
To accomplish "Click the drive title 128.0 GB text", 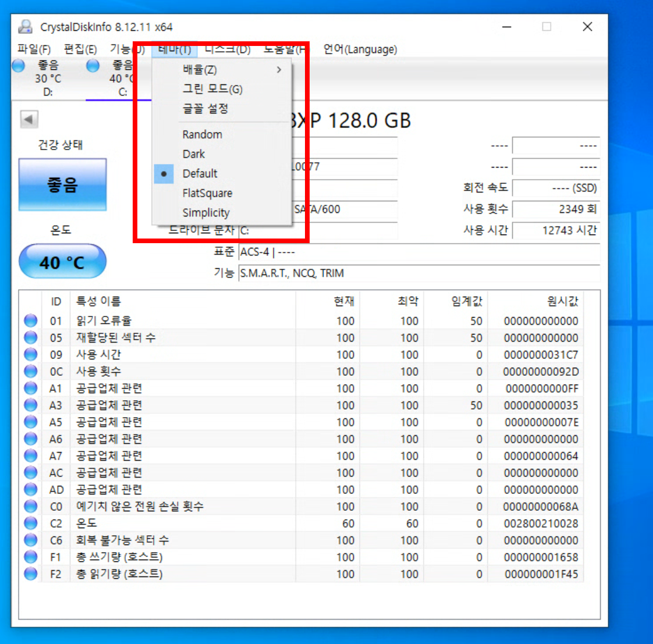I will coord(369,121).
